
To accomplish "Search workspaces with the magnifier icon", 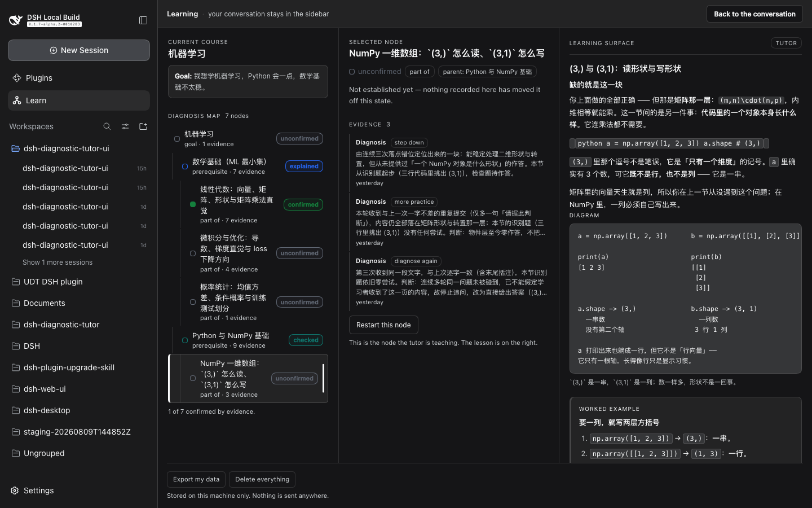I will tap(107, 126).
